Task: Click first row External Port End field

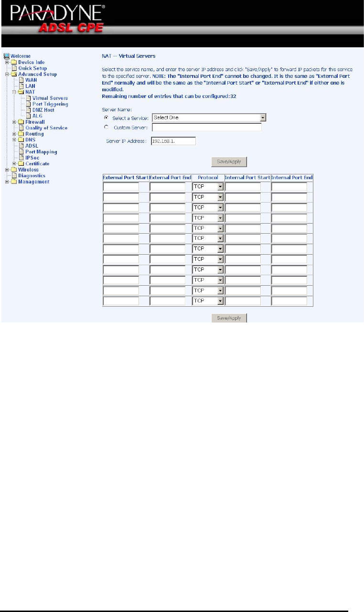Action: pyautogui.click(x=168, y=187)
